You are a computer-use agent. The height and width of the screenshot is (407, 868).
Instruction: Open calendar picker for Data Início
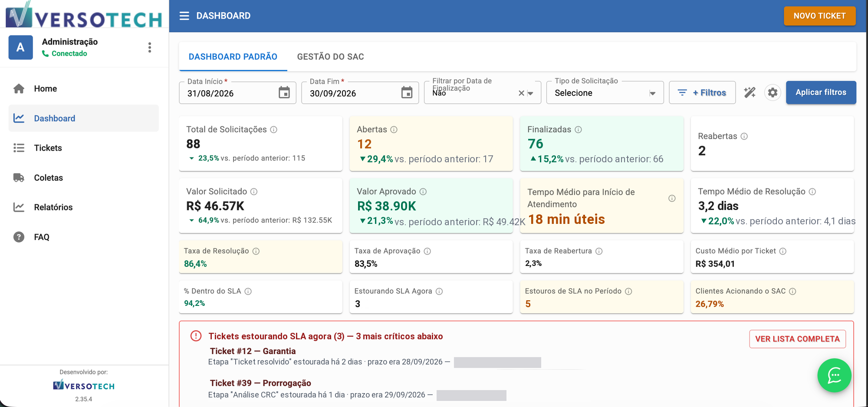(284, 92)
